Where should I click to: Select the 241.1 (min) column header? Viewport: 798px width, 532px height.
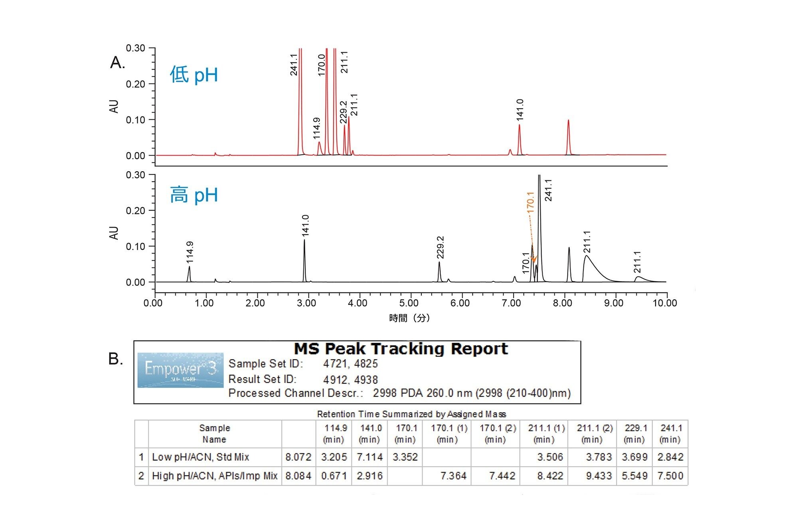coord(670,433)
